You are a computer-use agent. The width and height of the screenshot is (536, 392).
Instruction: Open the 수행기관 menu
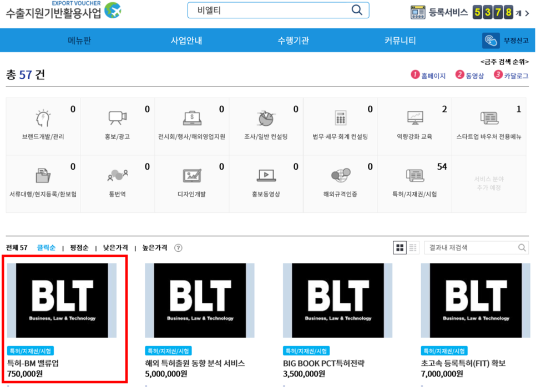pyautogui.click(x=294, y=40)
